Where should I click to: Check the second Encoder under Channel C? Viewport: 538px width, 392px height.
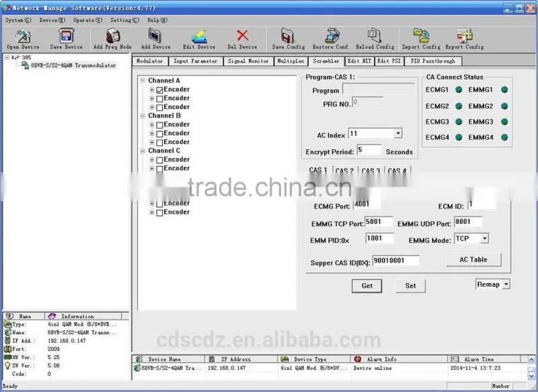tap(159, 169)
